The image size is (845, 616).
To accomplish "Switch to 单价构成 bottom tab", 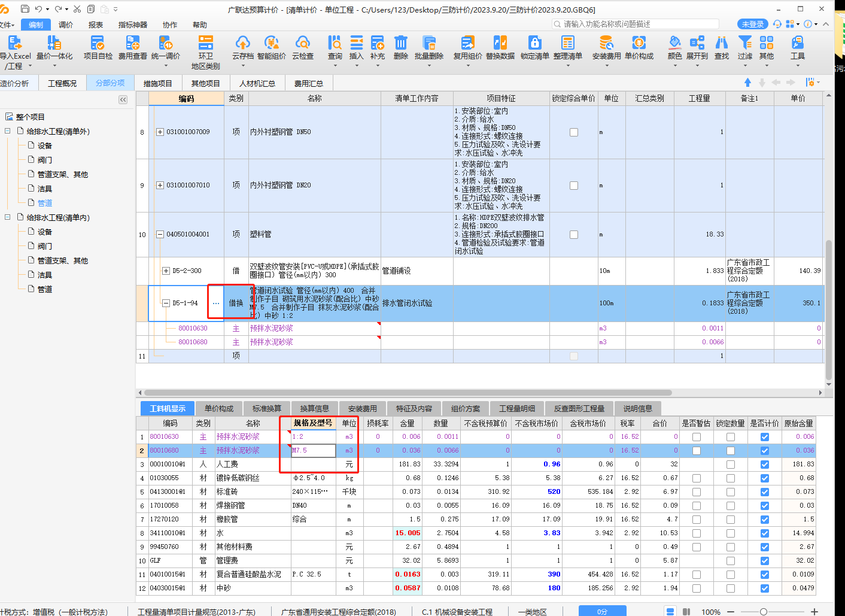I will [x=219, y=408].
